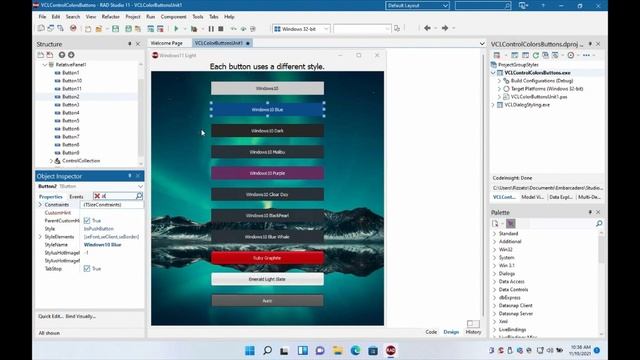Click the clock icon in Projects panel toolbar

pos(571,55)
